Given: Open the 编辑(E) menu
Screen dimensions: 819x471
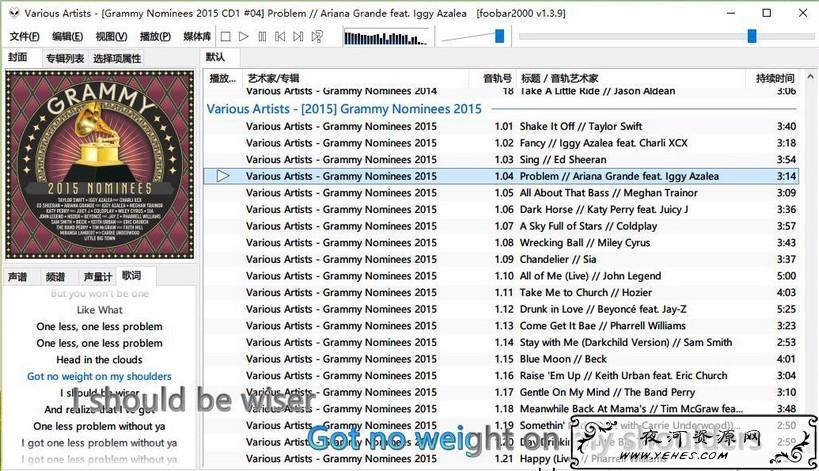Looking at the screenshot, I should pos(67,36).
